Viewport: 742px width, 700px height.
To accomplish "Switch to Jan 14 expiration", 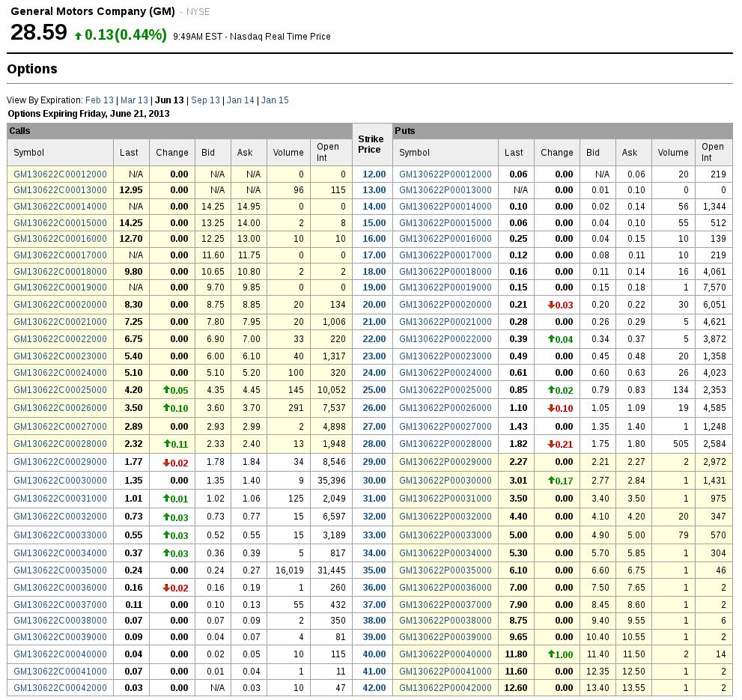I will 240,100.
